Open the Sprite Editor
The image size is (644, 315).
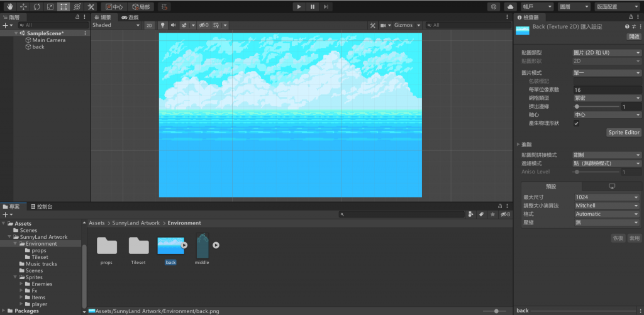[624, 132]
